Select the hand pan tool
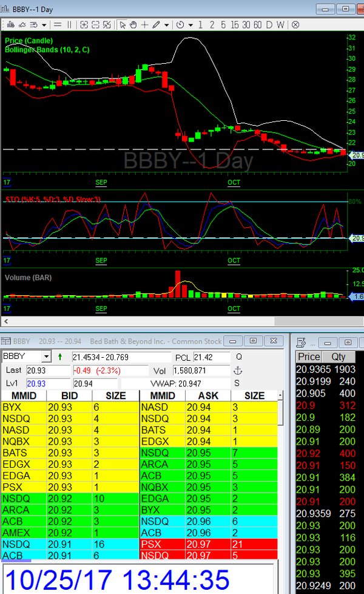Screen dimensions: 364x594 [133, 25]
